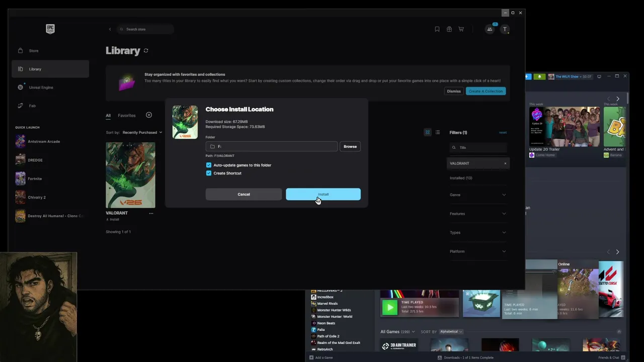Select the All library tab

pyautogui.click(x=108, y=116)
